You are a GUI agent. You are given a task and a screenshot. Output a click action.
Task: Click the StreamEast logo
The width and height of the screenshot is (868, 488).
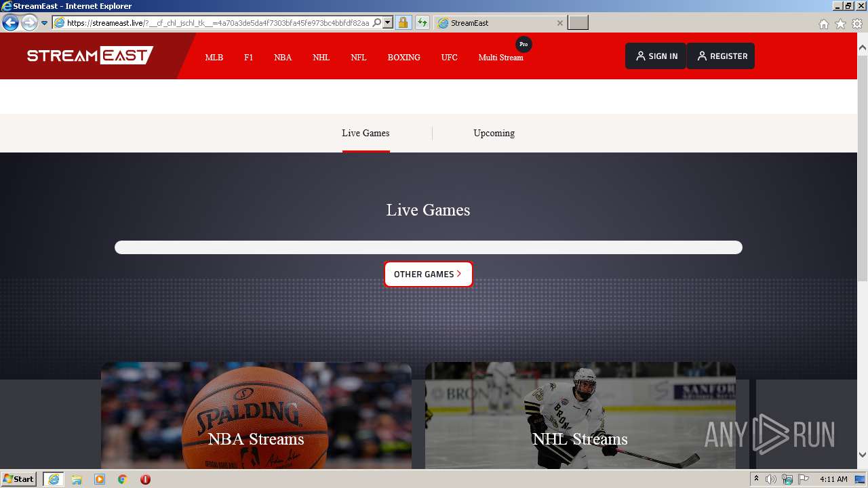click(x=90, y=56)
